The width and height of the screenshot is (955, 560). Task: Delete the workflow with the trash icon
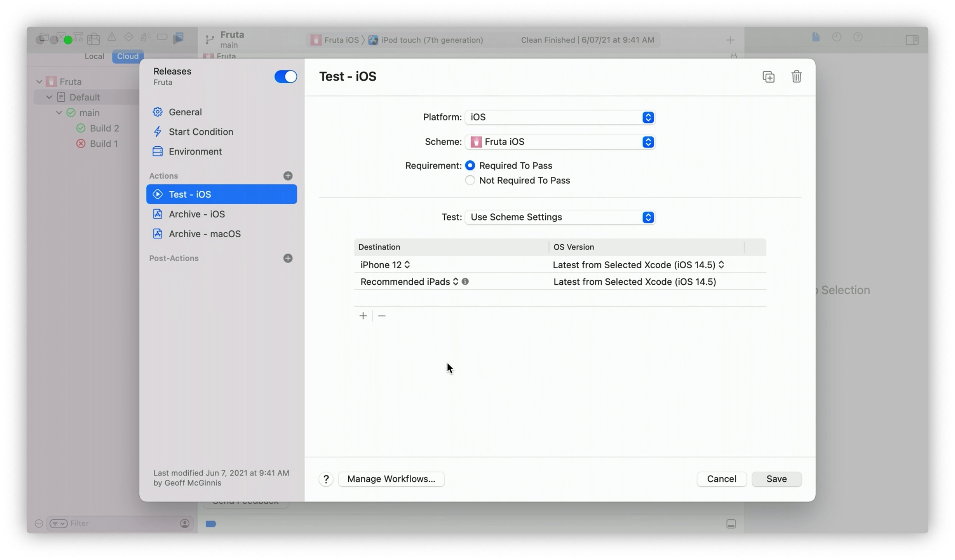796,76
